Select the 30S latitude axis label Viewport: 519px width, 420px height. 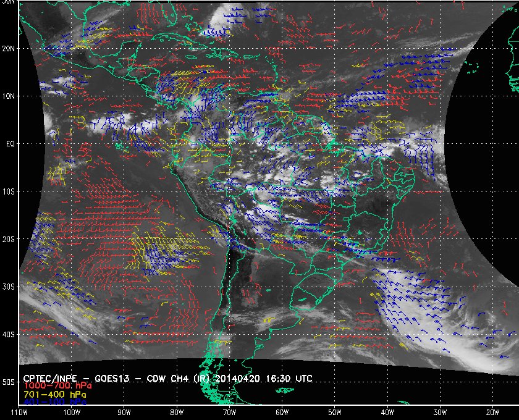point(9,287)
